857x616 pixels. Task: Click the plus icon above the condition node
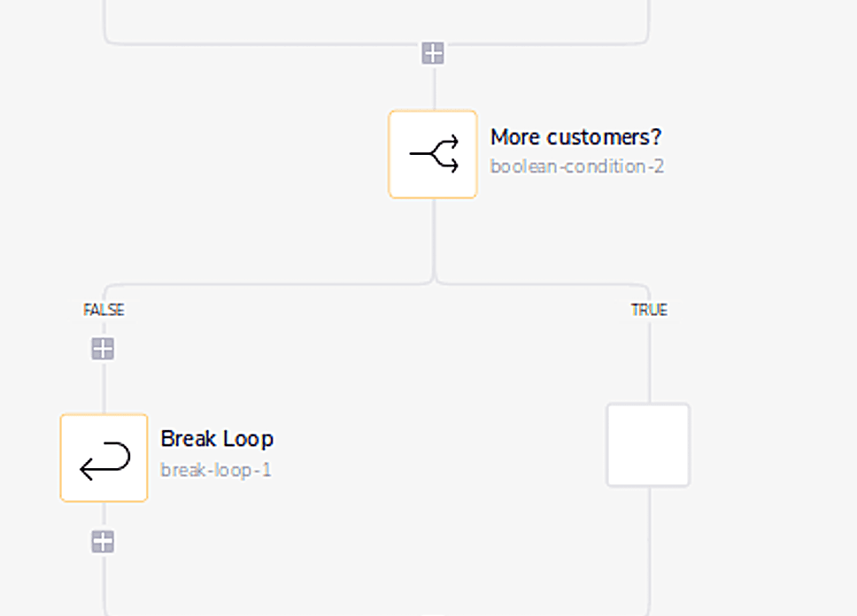click(433, 52)
